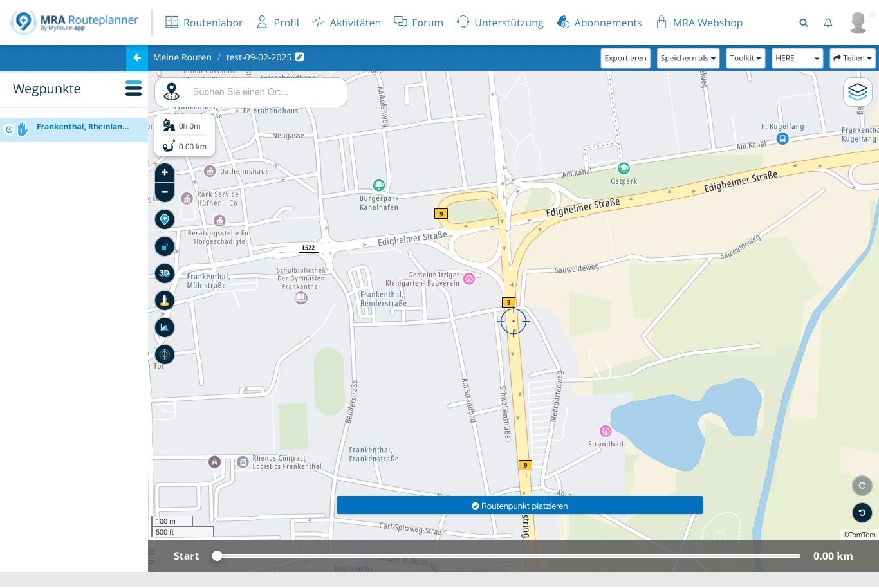Click the Bürgerpark Kanalhafen marker

(x=379, y=186)
